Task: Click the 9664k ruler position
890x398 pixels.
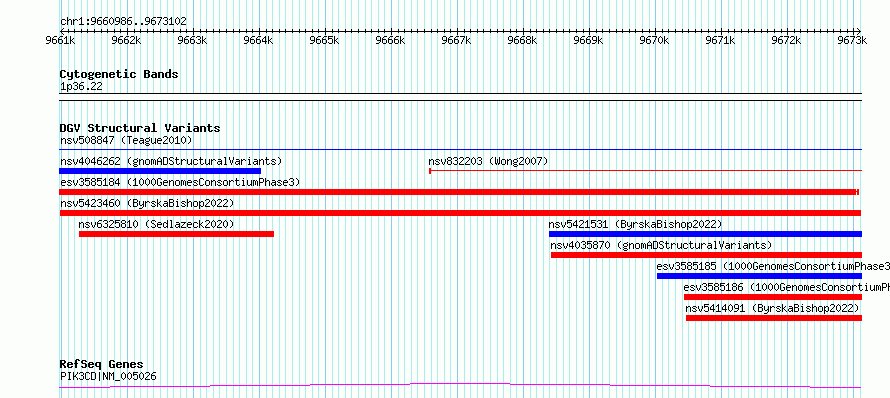Action: coord(258,40)
